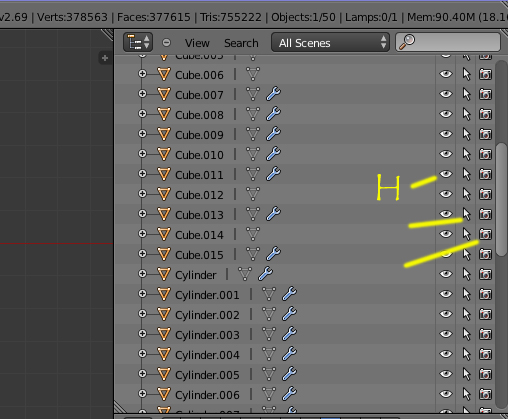The width and height of the screenshot is (508, 419).
Task: Open the View menu in the Outliner
Action: tap(197, 43)
